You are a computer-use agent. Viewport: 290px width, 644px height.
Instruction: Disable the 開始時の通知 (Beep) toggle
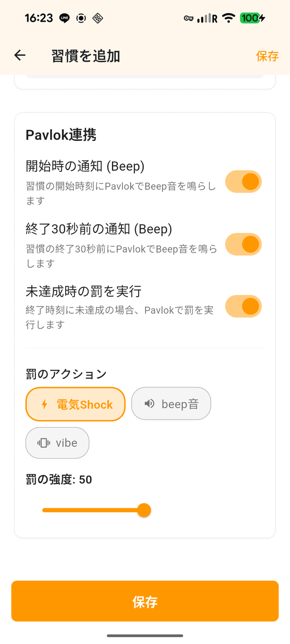[x=243, y=181]
